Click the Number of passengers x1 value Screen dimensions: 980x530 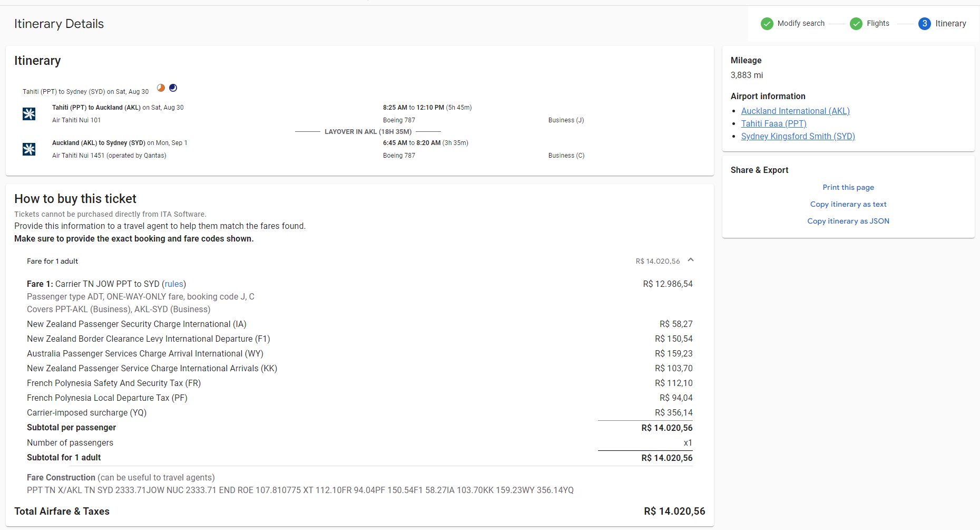tap(688, 442)
